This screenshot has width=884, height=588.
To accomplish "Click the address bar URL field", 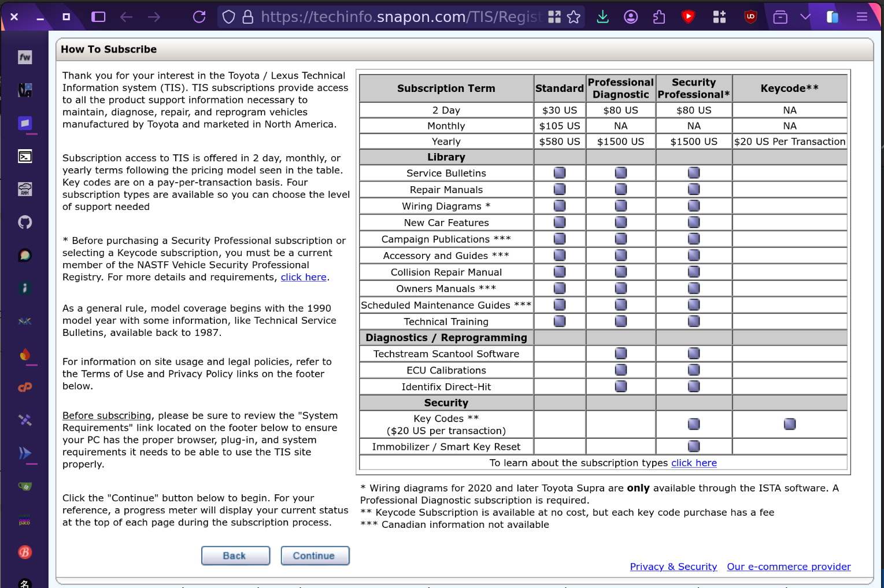I will 400,17.
